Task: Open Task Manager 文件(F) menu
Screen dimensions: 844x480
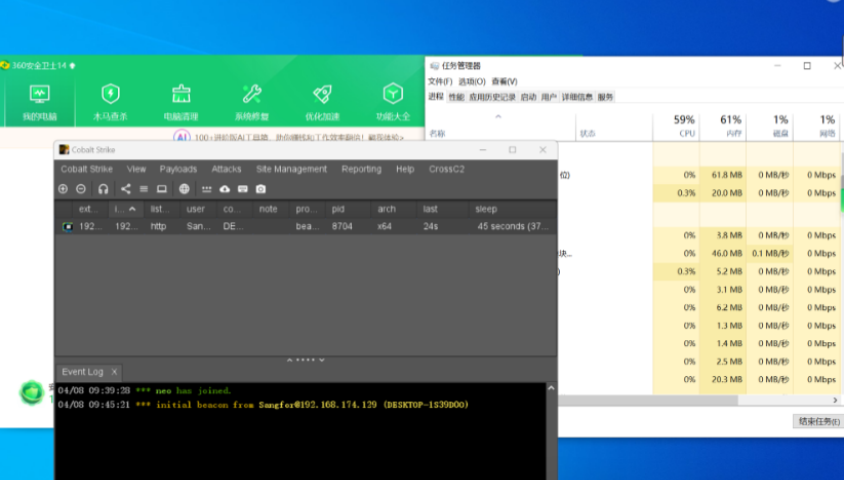Action: pos(440,81)
